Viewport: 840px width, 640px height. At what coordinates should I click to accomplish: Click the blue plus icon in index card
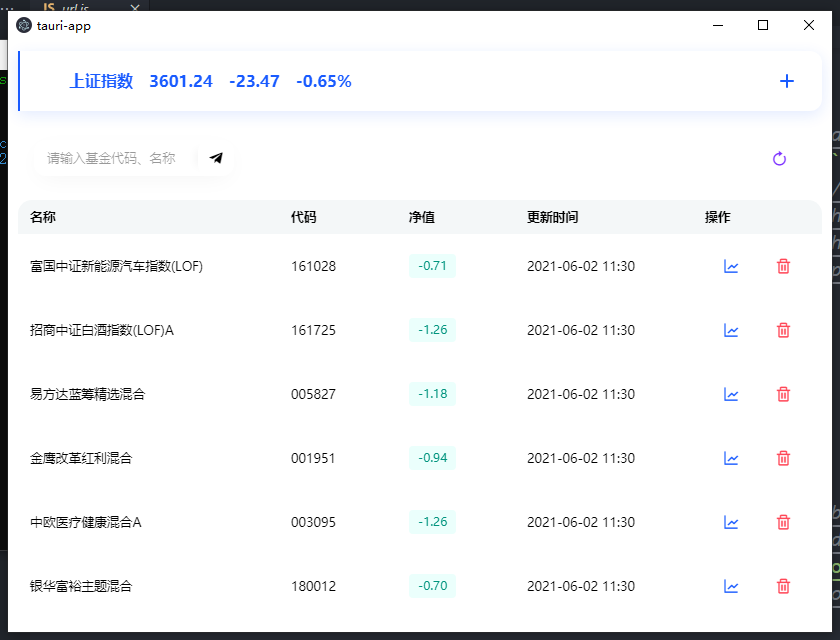pos(786,81)
